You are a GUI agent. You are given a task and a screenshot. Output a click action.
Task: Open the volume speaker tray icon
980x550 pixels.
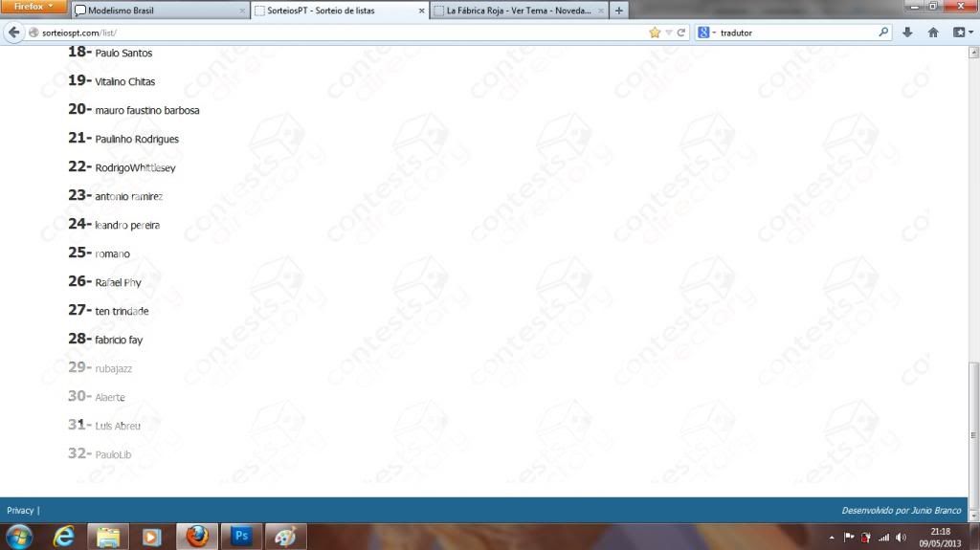[901, 537]
